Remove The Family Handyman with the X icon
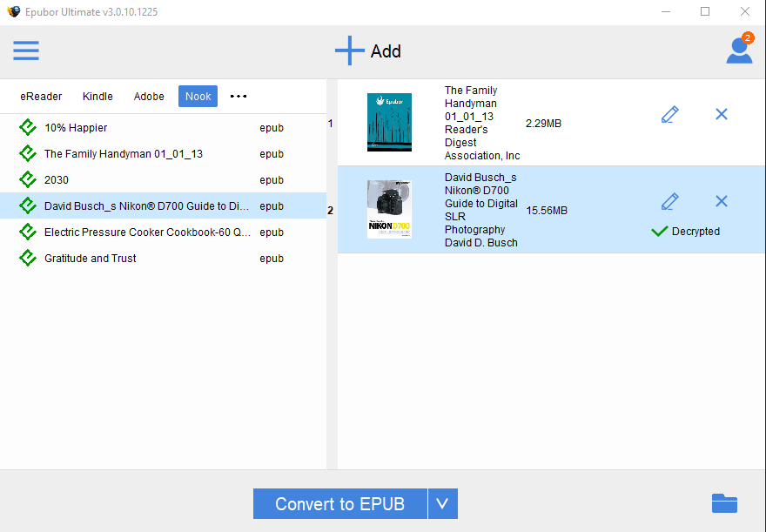Image resolution: width=766 pixels, height=532 pixels. tap(721, 114)
